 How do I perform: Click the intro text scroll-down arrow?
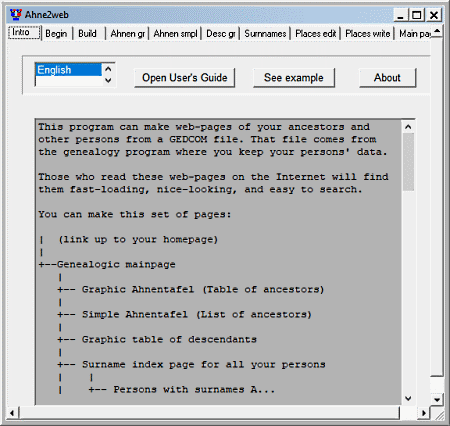pos(408,398)
